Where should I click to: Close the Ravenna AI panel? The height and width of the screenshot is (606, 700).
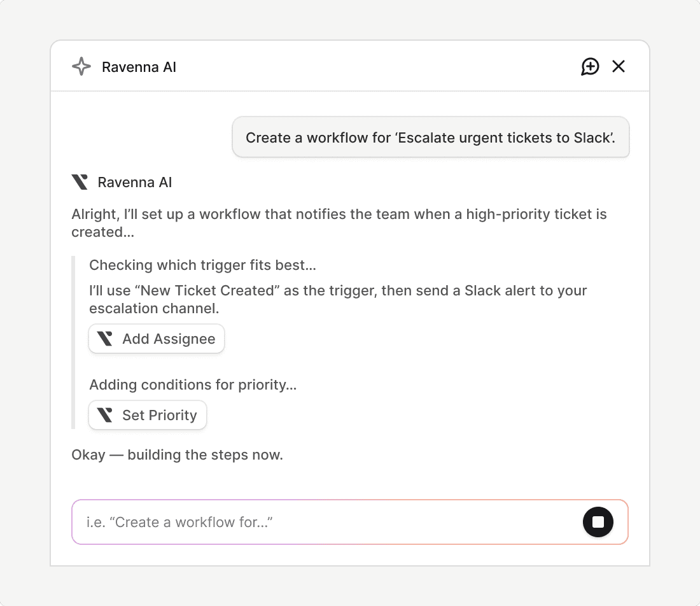point(619,66)
